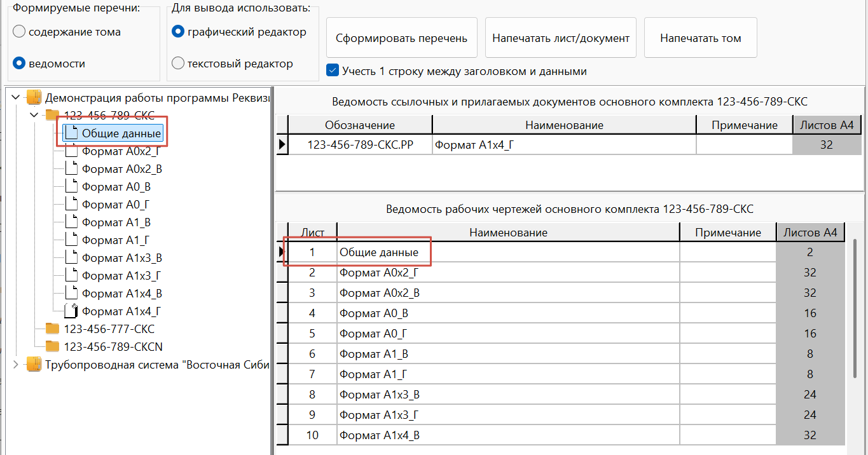The image size is (868, 455).
Task: Select 'Формат A1x4_Г' tree item
Action: [120, 311]
